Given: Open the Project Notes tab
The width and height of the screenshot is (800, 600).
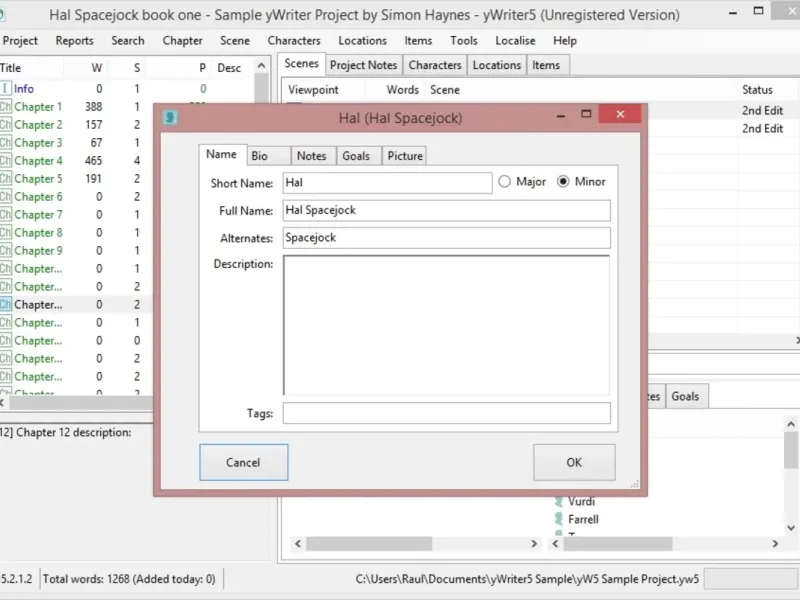Looking at the screenshot, I should [x=363, y=65].
